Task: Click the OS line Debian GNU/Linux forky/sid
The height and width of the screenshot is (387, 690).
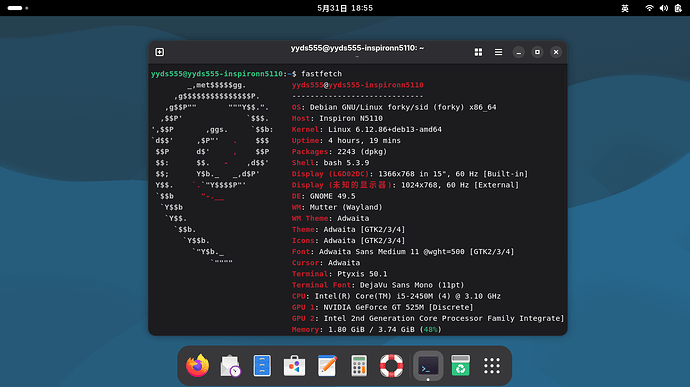Action: tap(394, 107)
